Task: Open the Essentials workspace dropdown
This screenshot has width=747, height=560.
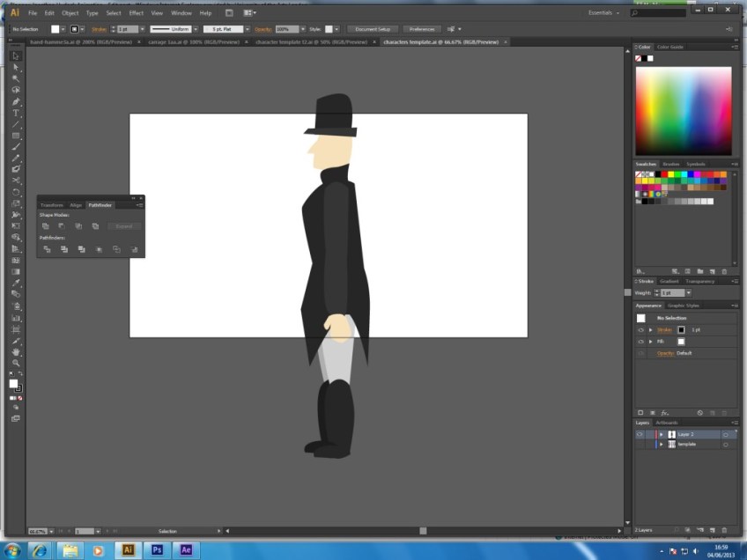Action: click(x=604, y=13)
